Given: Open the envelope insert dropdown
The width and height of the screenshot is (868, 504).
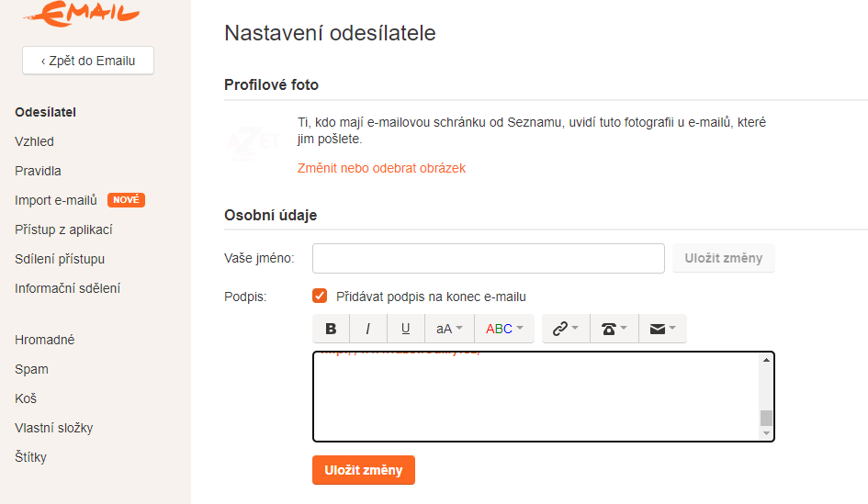Looking at the screenshot, I should [x=662, y=329].
